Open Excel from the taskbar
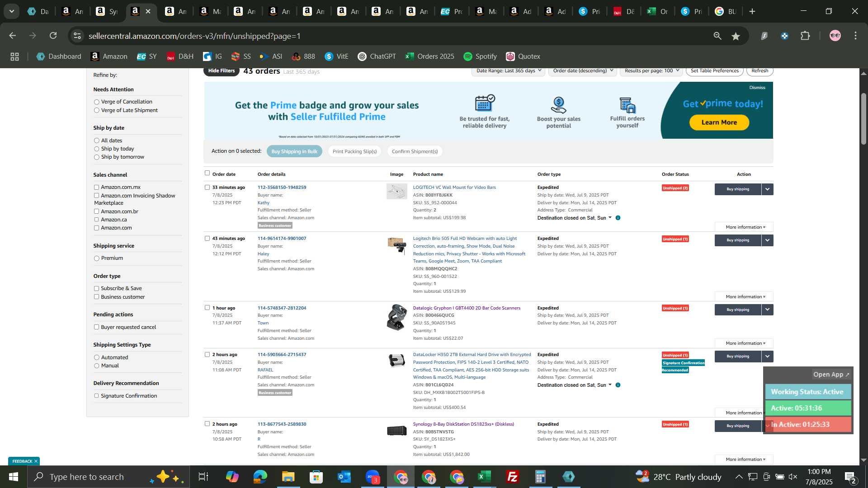This screenshot has height=488, width=868. pos(484,477)
